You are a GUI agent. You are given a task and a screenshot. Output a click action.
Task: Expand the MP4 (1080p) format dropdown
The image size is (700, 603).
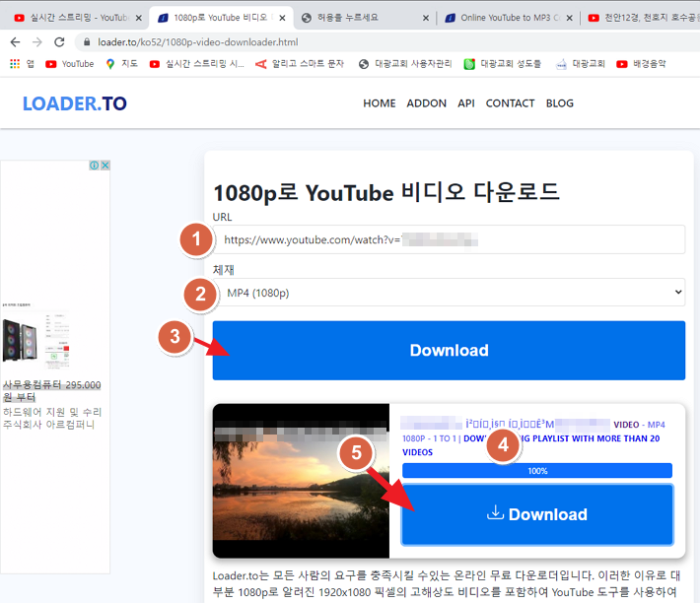pos(449,292)
